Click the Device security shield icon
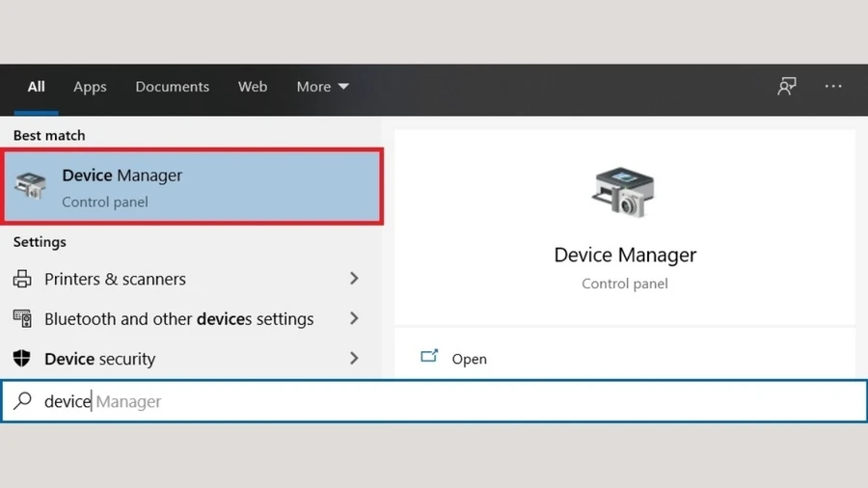This screenshot has height=488, width=868. [22, 359]
